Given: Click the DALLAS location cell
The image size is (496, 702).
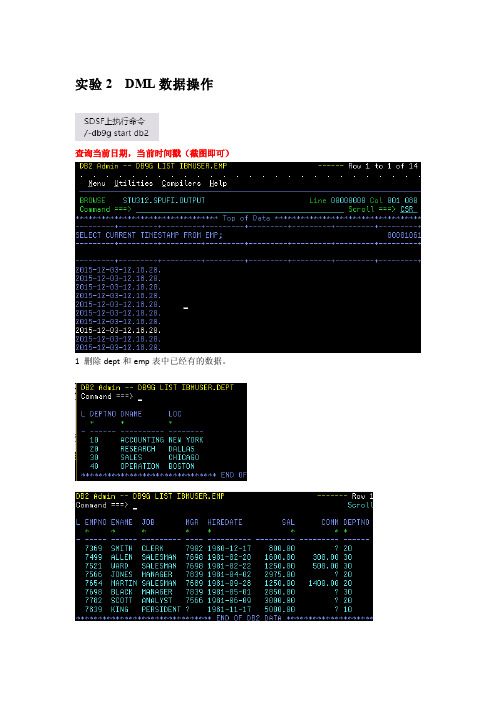Looking at the screenshot, I should tap(181, 449).
